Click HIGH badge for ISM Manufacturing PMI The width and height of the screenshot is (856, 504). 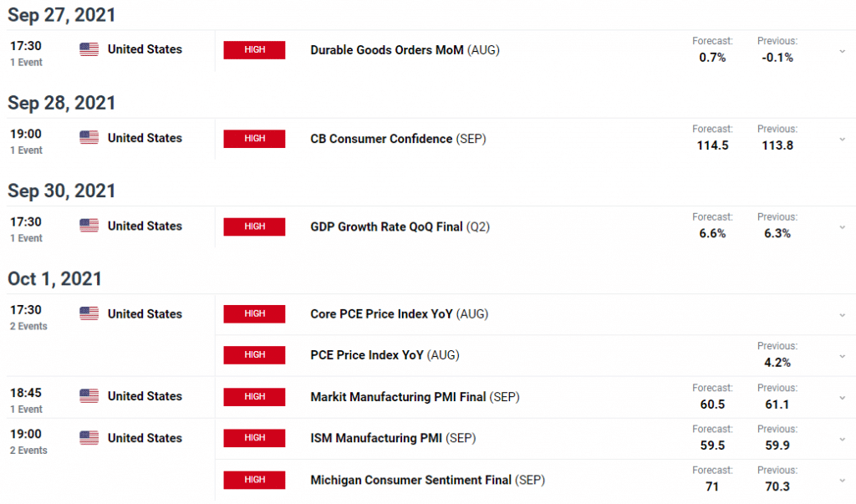pos(254,438)
